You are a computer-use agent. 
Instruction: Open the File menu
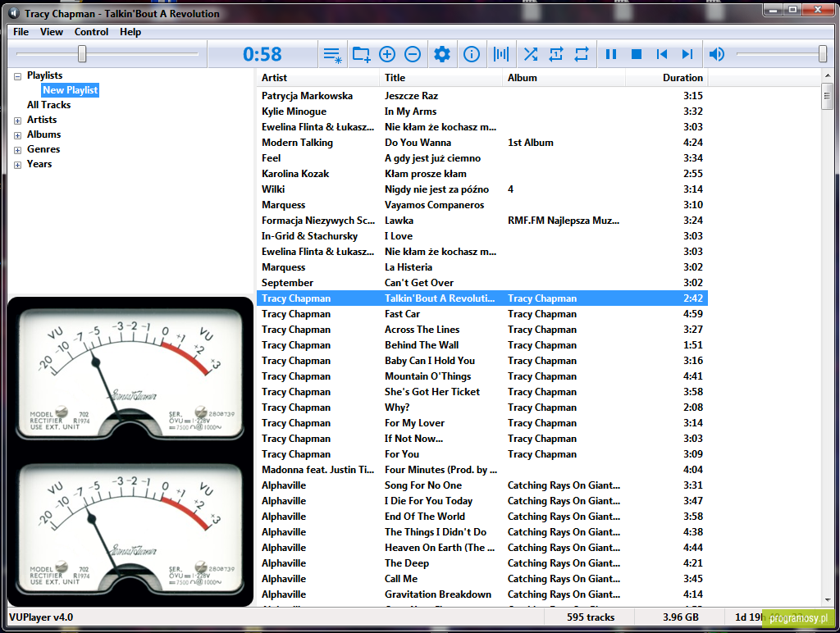click(x=21, y=32)
